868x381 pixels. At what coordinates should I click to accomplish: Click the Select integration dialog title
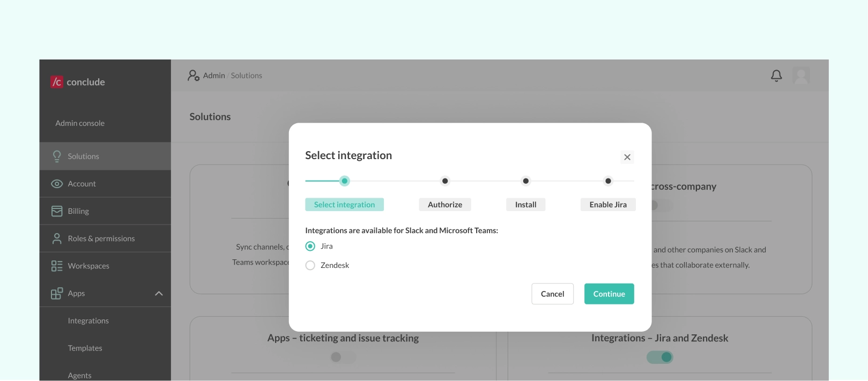pos(348,155)
